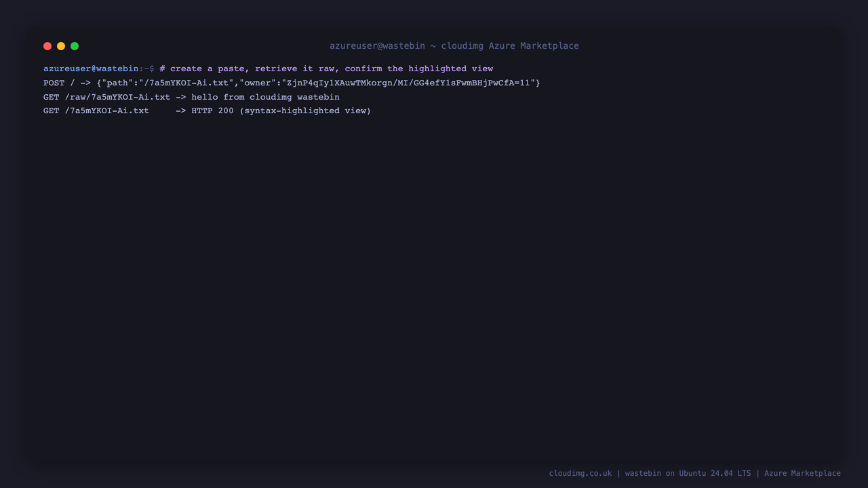Click the yellow minimize window dot
The image size is (868, 488).
pyautogui.click(x=61, y=46)
